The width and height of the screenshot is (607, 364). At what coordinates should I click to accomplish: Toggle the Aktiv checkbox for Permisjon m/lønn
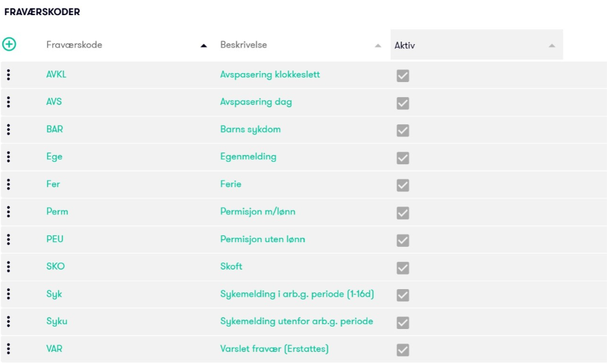[403, 212]
